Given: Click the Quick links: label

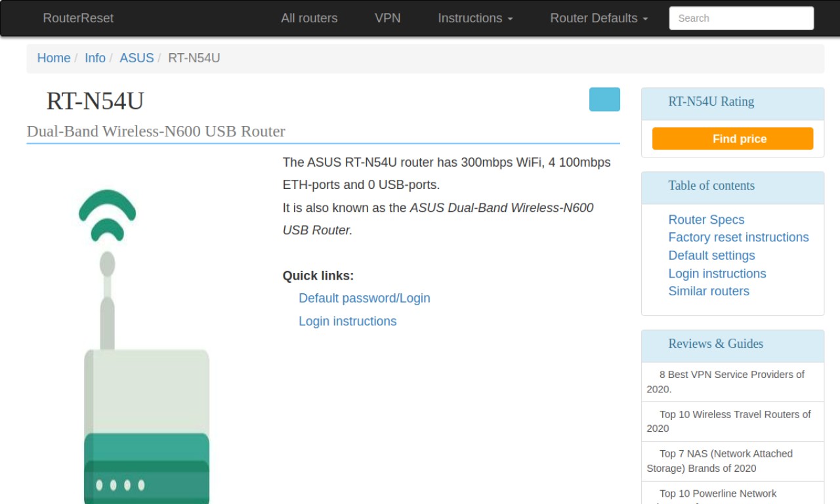Looking at the screenshot, I should coord(318,276).
